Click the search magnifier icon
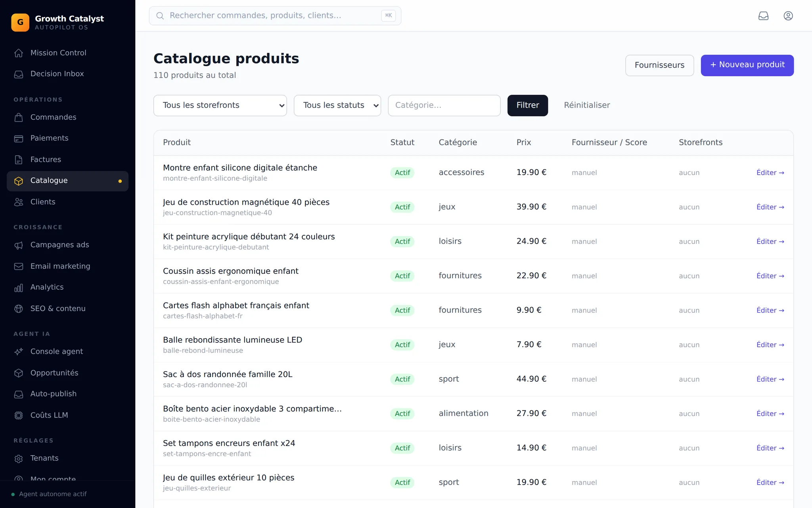The height and width of the screenshot is (508, 812). click(160, 16)
